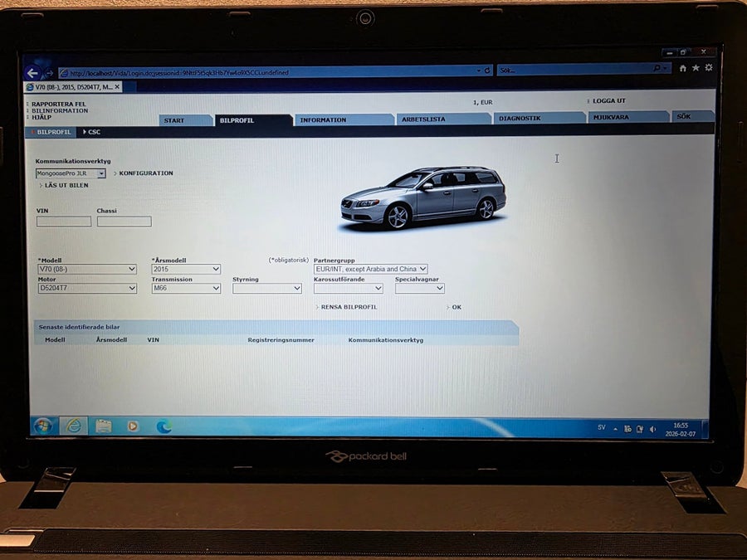Click the LÄS UT BILEN link
This screenshot has width=747, height=560.
[66, 185]
